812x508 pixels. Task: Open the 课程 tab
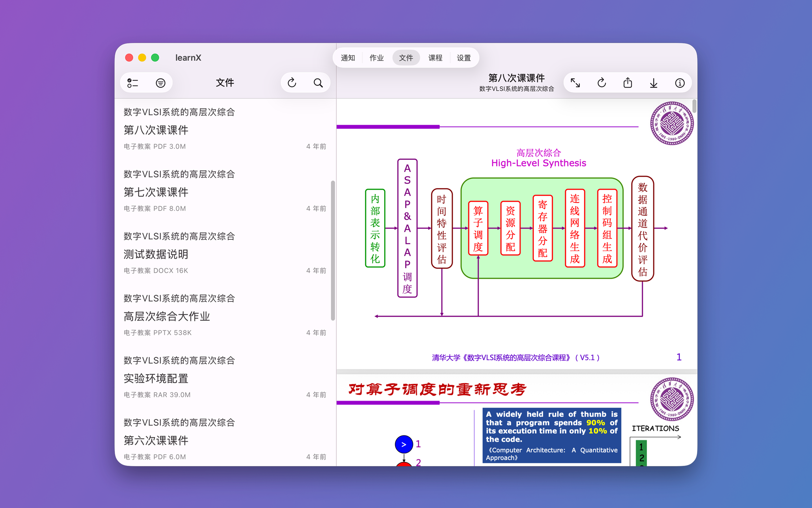(435, 58)
